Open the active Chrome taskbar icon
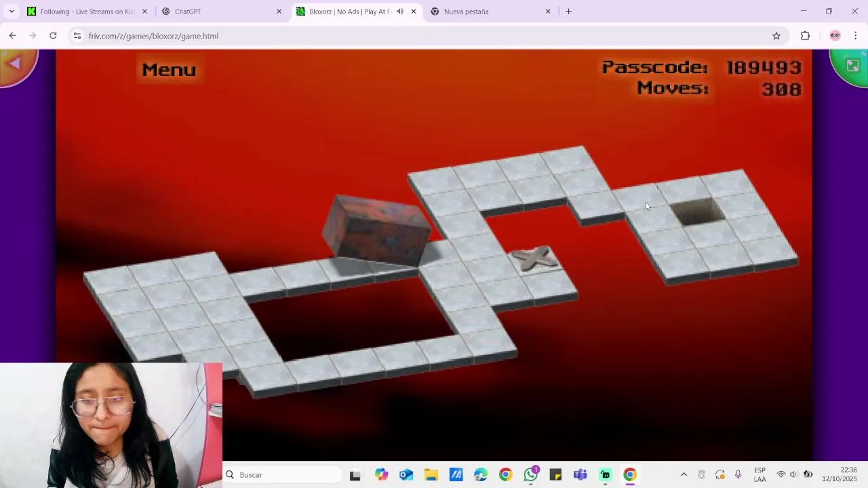Image resolution: width=868 pixels, height=488 pixels. 630,475
